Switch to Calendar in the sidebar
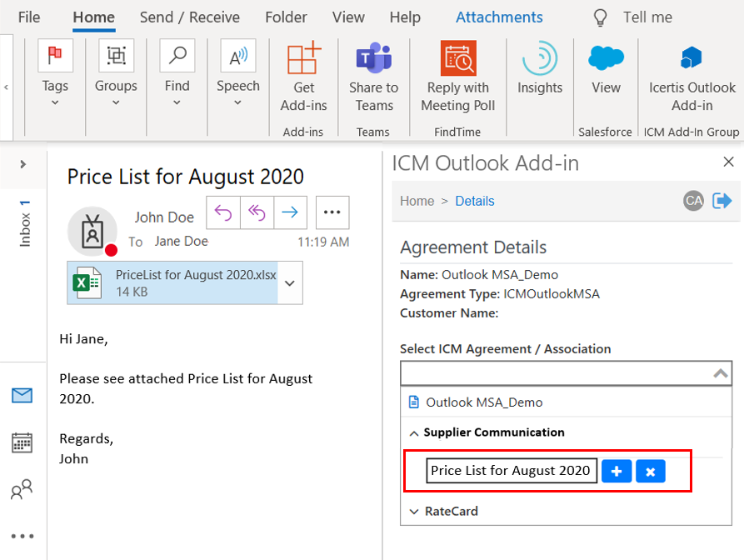The height and width of the screenshot is (560, 744). 22,442
